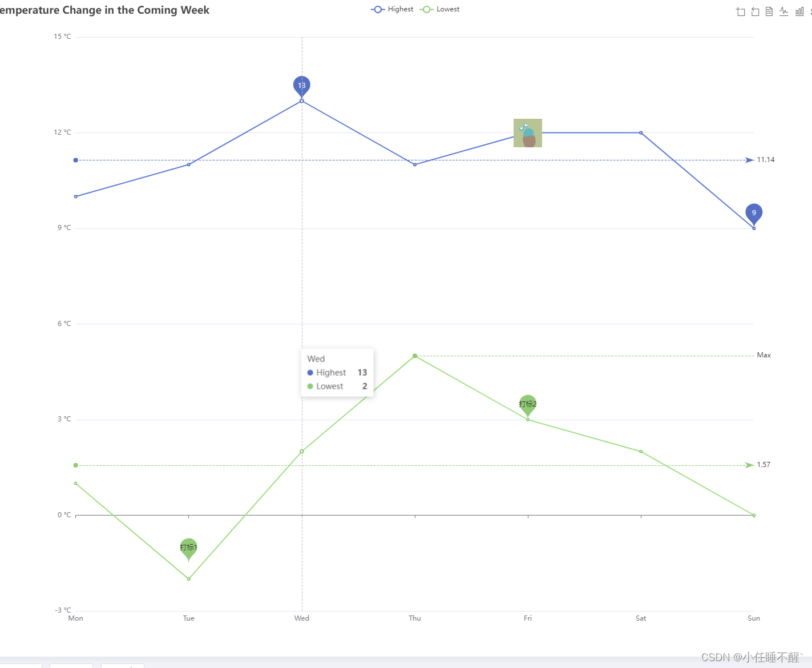Click the tooltip showing Wed temperatures
Screen dimensions: 812x668
point(337,372)
